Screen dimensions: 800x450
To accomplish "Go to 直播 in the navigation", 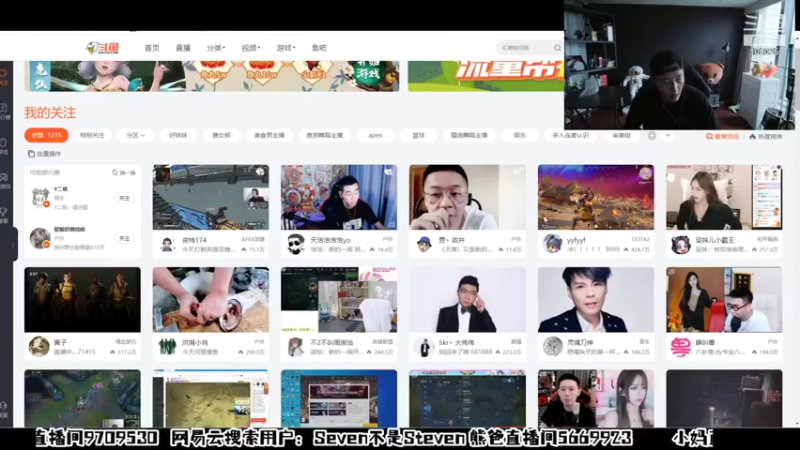I will [183, 48].
